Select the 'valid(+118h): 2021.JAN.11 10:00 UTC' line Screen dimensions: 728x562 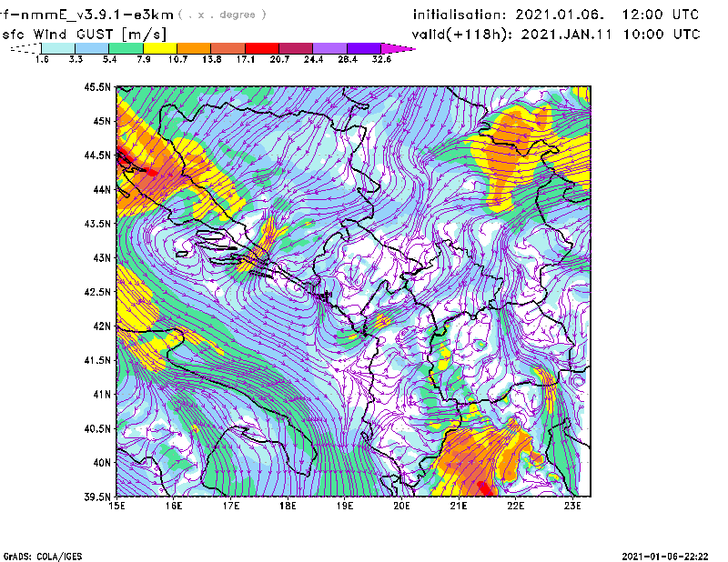(556, 34)
